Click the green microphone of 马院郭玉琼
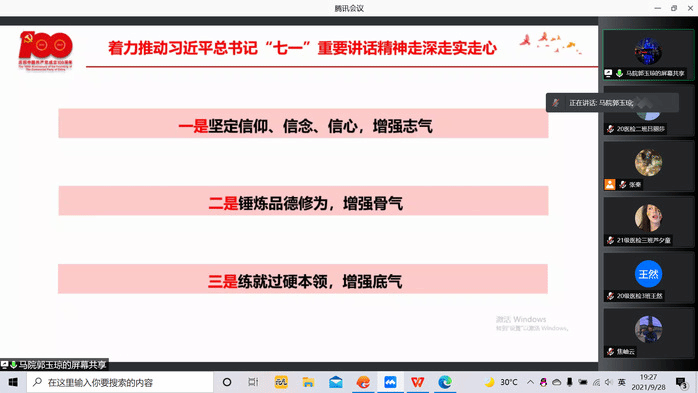 click(619, 73)
